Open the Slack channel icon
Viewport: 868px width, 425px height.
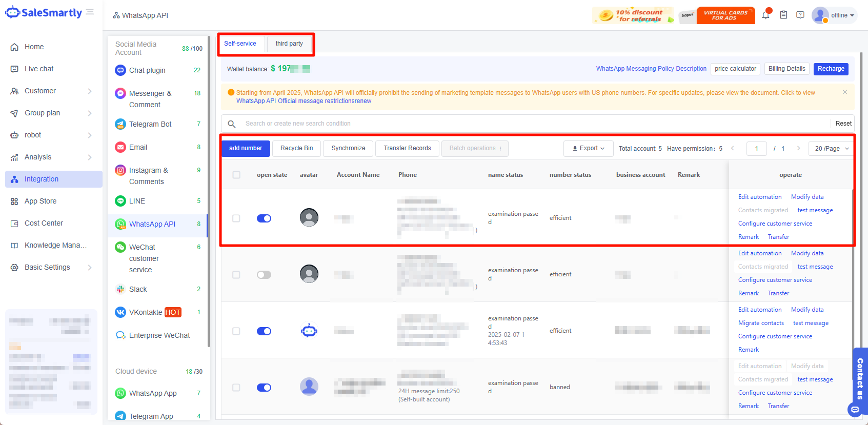[120, 289]
